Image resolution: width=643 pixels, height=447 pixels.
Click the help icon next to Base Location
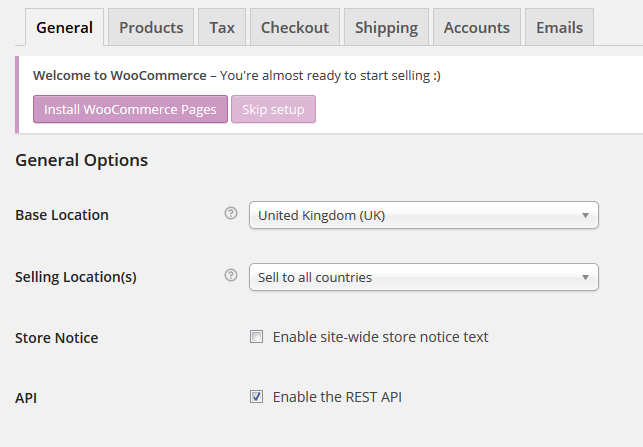tap(231, 214)
